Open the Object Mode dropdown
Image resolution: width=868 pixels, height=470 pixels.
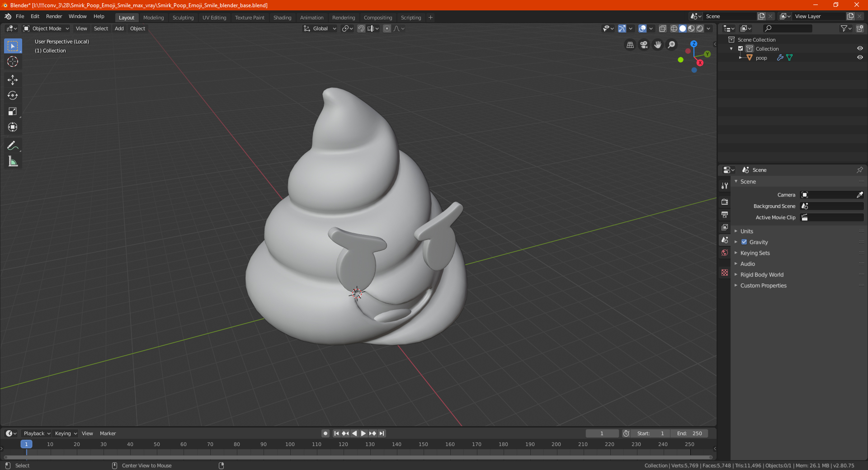pyautogui.click(x=46, y=28)
